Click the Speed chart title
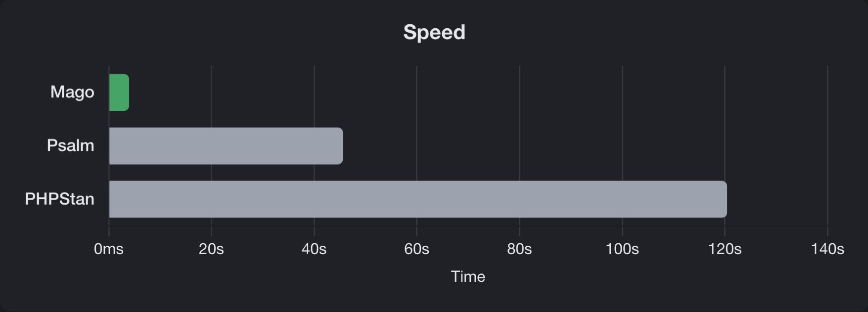This screenshot has width=868, height=312. click(x=434, y=33)
